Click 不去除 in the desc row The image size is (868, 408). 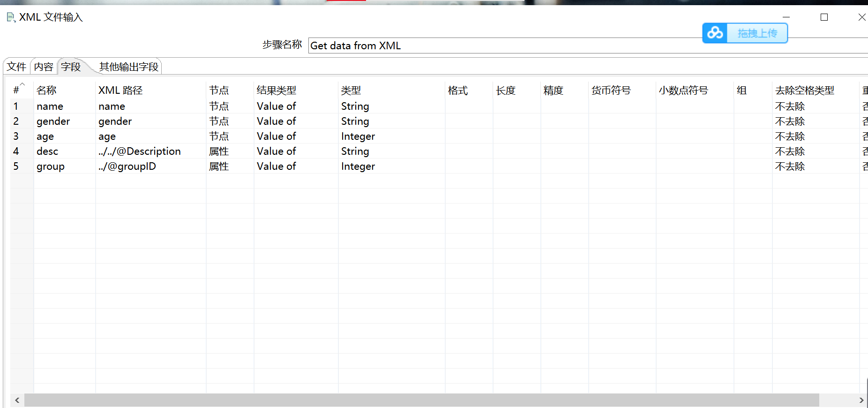[790, 151]
